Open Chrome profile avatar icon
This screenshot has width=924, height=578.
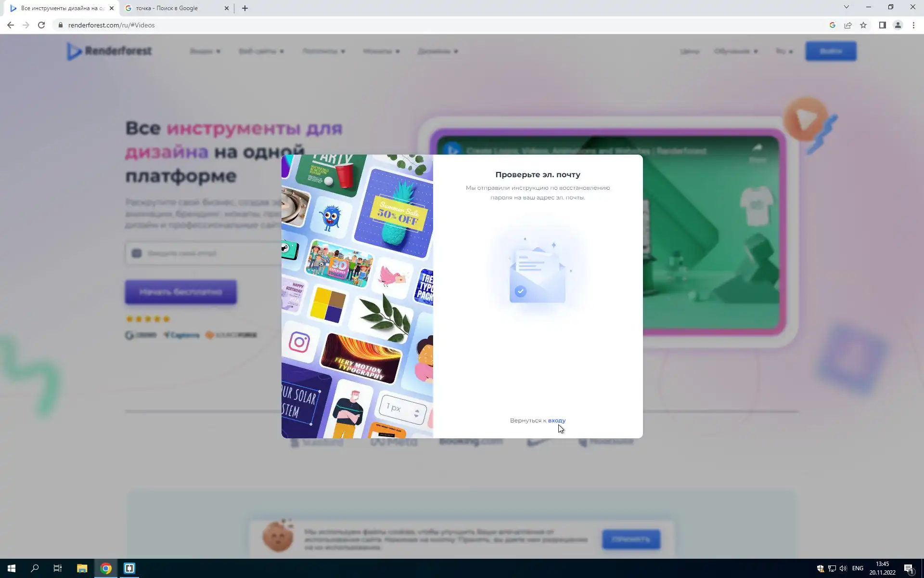(898, 25)
